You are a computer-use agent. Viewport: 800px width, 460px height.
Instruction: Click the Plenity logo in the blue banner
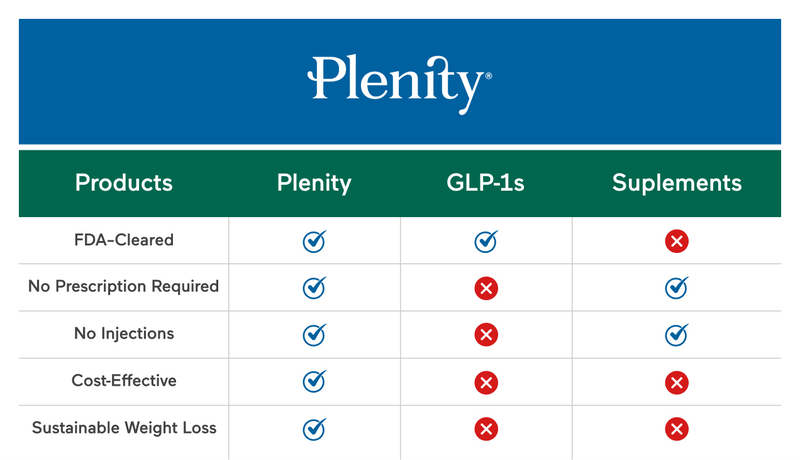tap(399, 80)
